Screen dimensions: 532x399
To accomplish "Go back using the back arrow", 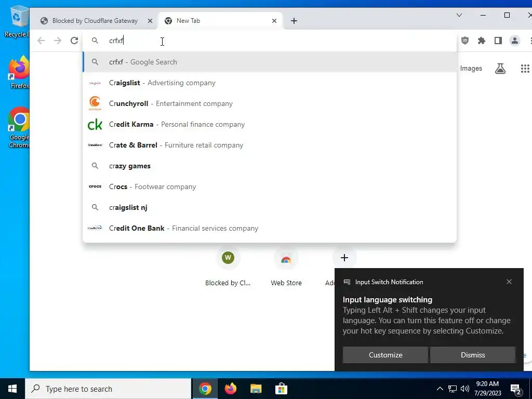I will coord(41,41).
